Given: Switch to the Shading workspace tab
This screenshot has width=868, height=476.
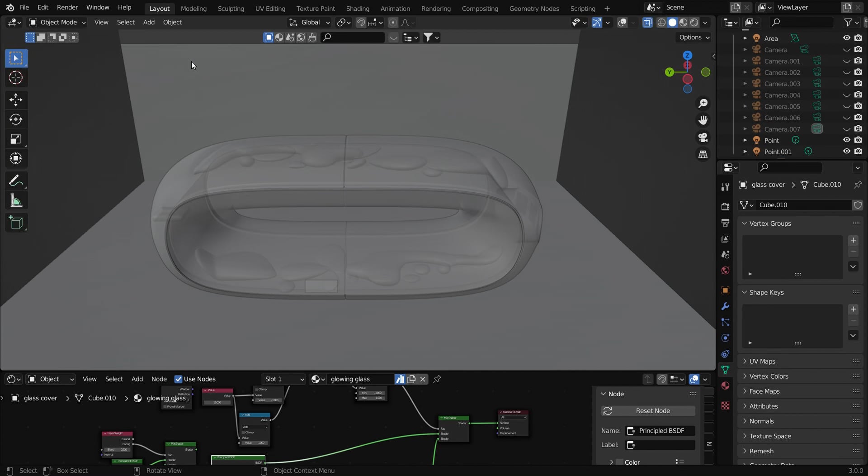Looking at the screenshot, I should point(357,8).
